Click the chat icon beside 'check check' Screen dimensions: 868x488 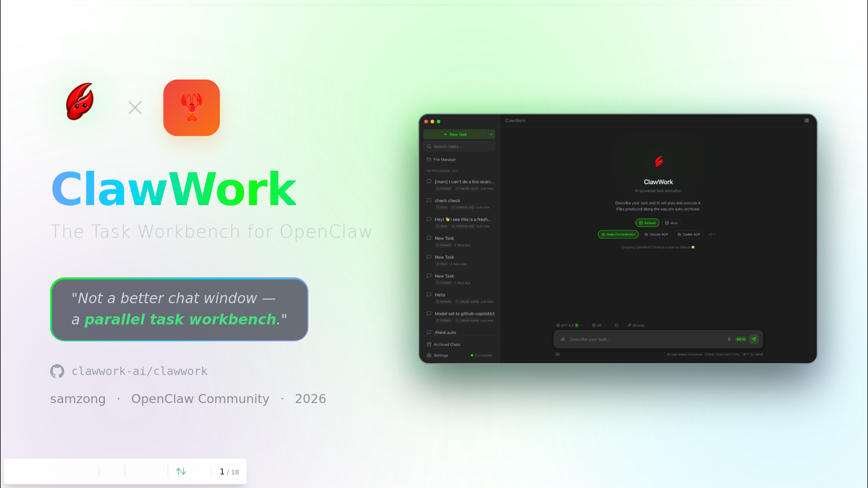[x=429, y=201]
